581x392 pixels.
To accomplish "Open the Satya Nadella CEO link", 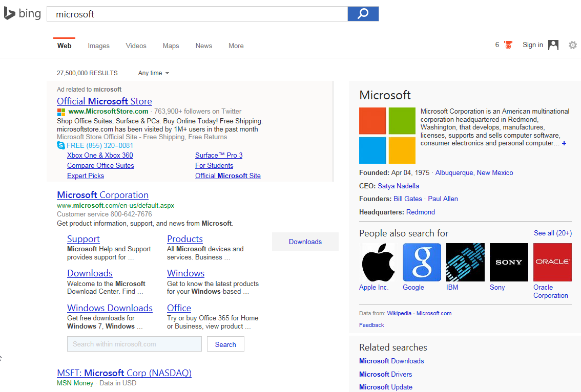I will (398, 186).
